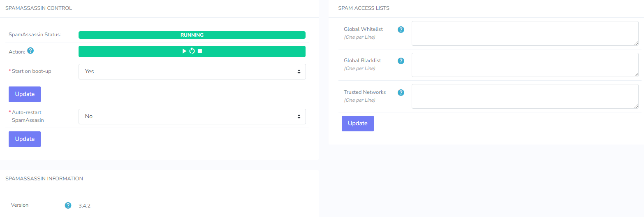Click the stop icon to halt SpamAssassin
Viewport: 644px width, 217px height.
[x=200, y=51]
